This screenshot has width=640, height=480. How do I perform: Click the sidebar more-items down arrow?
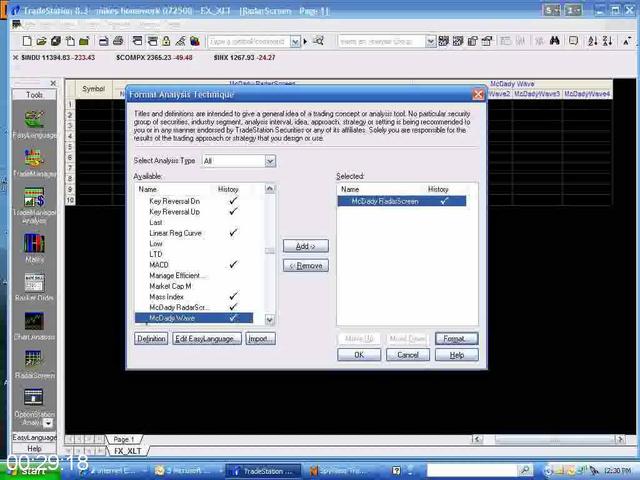pyautogui.click(x=48, y=423)
